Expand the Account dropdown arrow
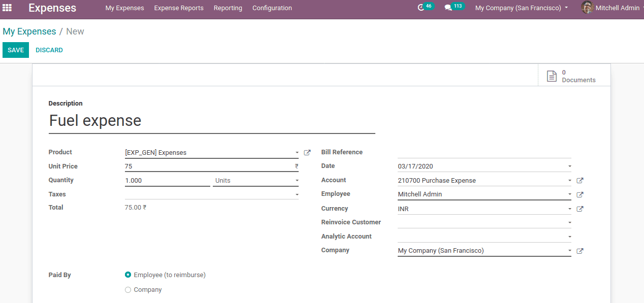The image size is (644, 303). [569, 181]
